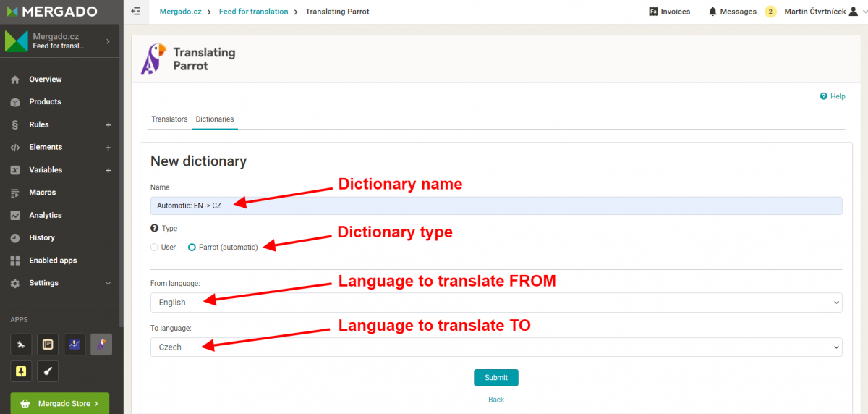Screen dimensions: 868x414
Task: Click the Enabled apps grid icon
Action: [x=15, y=261]
